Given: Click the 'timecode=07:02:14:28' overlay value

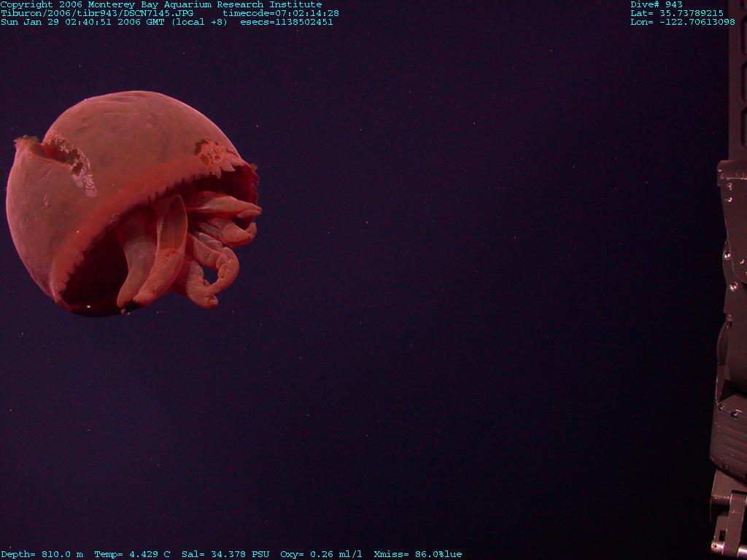Looking at the screenshot, I should 281,13.
